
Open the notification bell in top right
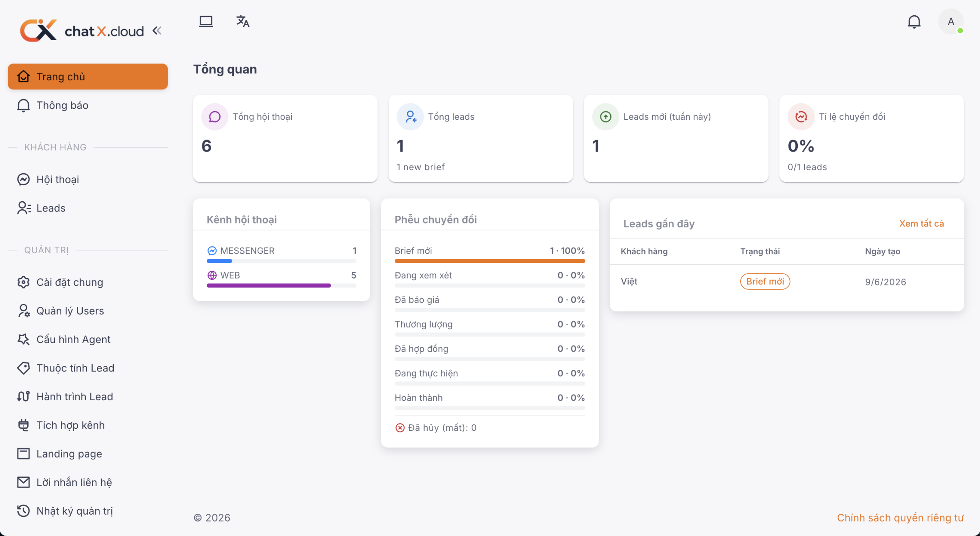[914, 22]
